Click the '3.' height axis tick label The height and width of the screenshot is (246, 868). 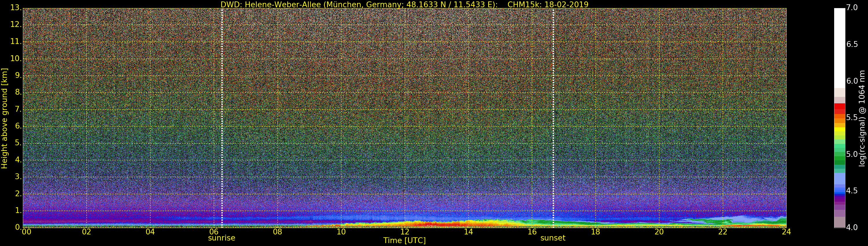18,177
